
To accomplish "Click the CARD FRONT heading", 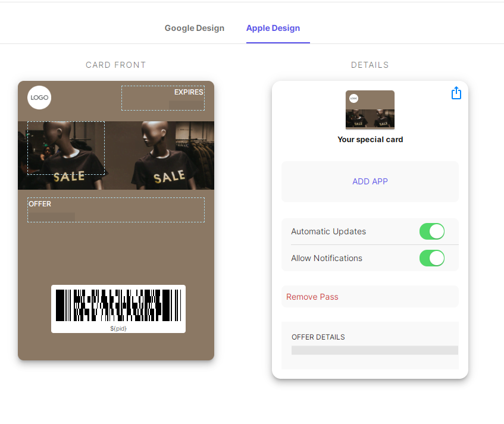I will pos(115,65).
